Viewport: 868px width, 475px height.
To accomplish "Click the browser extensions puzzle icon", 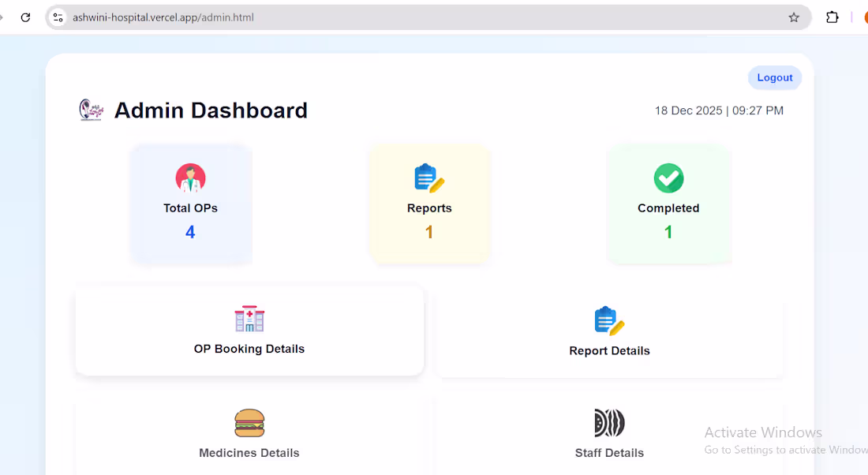I will tap(832, 17).
